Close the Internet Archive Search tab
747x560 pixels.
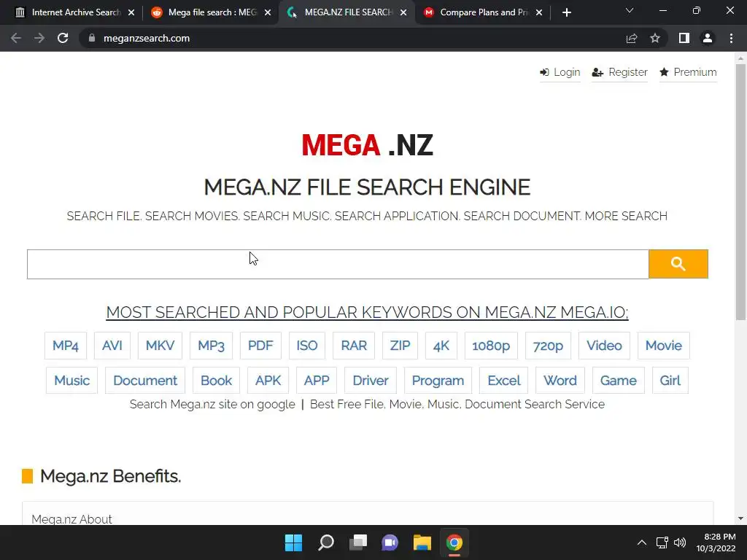pos(131,12)
